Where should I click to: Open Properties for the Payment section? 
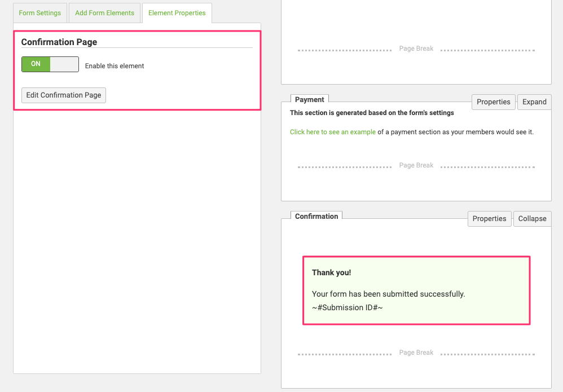(493, 102)
